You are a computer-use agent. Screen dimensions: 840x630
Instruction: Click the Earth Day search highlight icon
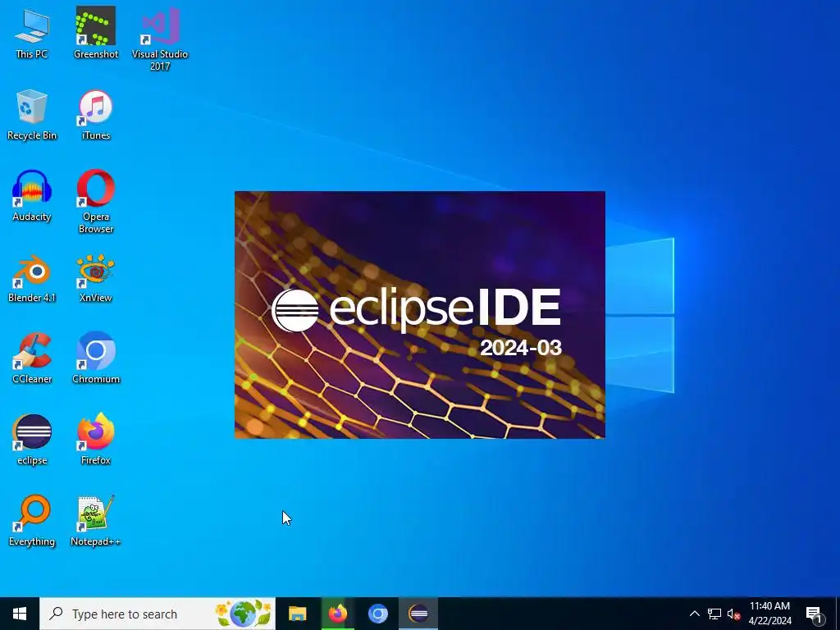(244, 614)
